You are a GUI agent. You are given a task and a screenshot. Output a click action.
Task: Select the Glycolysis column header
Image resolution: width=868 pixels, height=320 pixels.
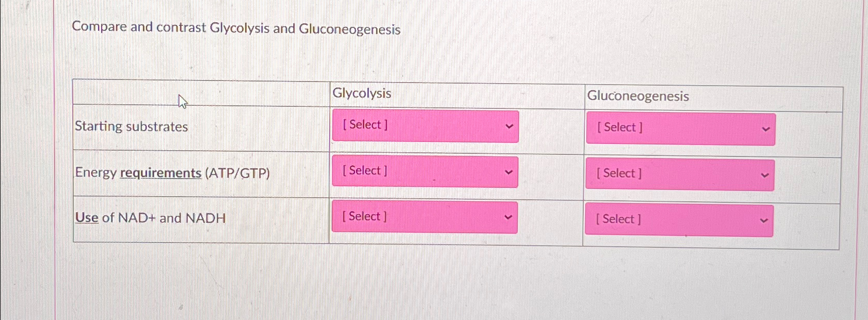coord(363,94)
